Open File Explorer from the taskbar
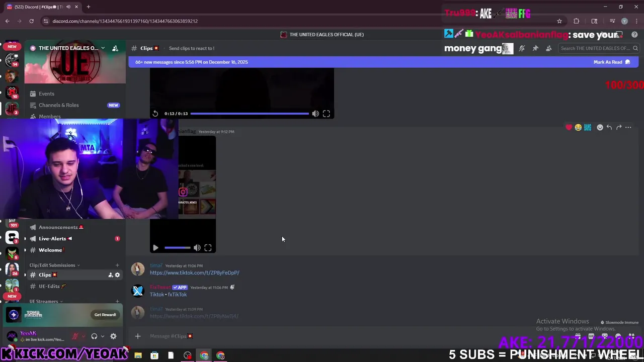Viewport: 644px width, 362px height. [138, 355]
